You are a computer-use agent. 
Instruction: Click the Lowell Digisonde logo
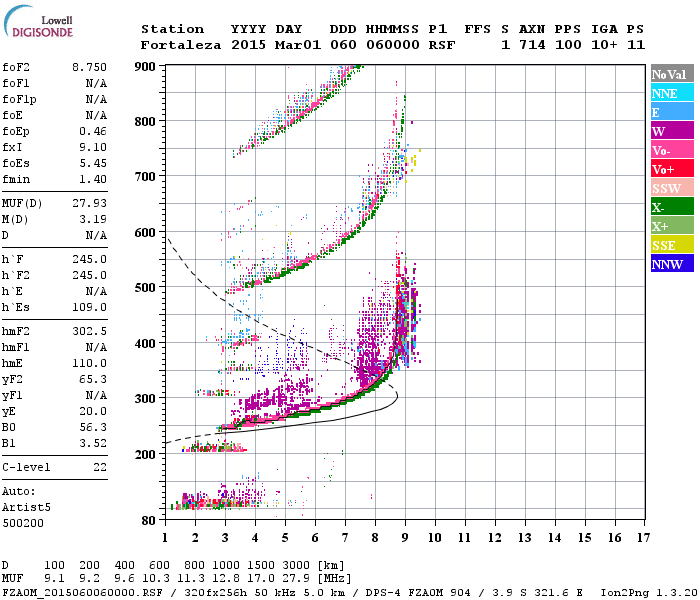[x=38, y=22]
